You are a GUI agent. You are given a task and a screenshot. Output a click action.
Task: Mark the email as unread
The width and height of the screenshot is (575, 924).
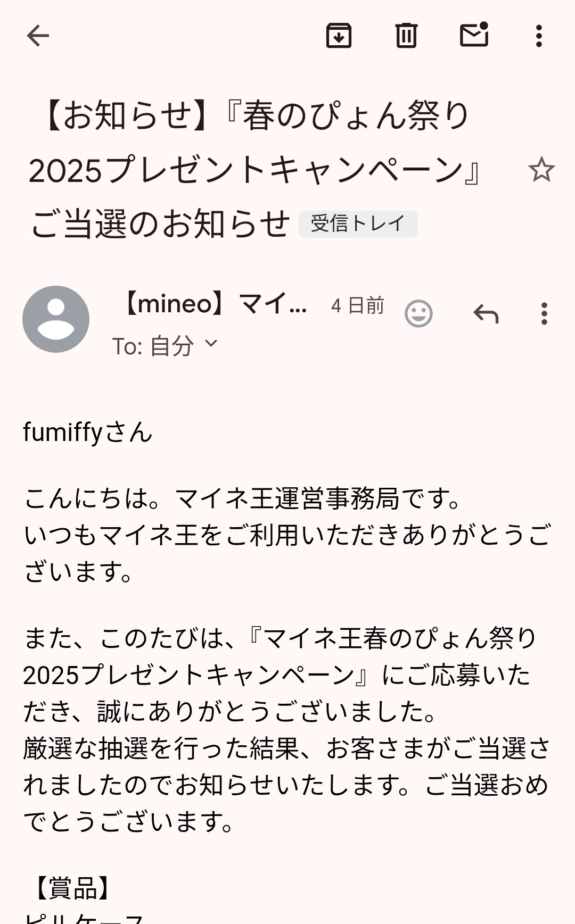pyautogui.click(x=474, y=35)
